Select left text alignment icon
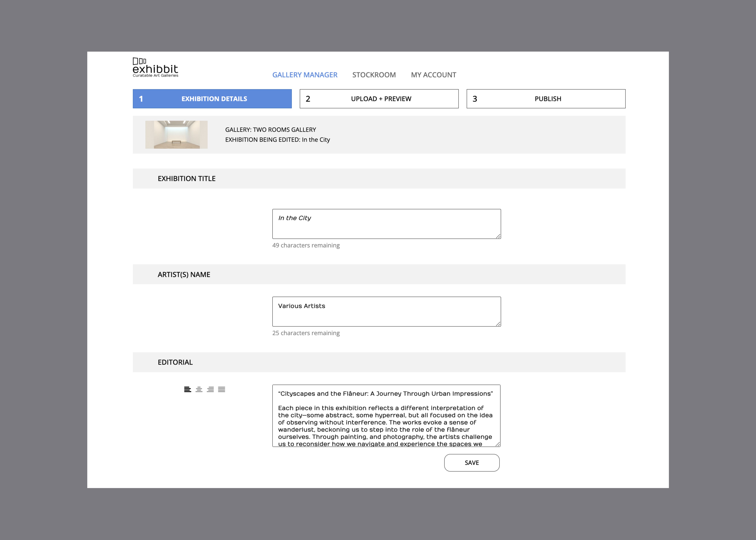 [187, 389]
